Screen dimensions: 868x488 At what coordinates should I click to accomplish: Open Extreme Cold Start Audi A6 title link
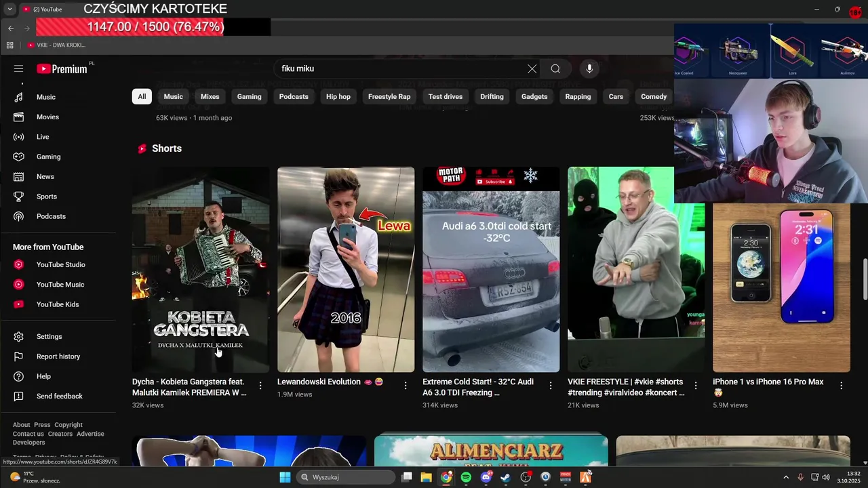478,387
